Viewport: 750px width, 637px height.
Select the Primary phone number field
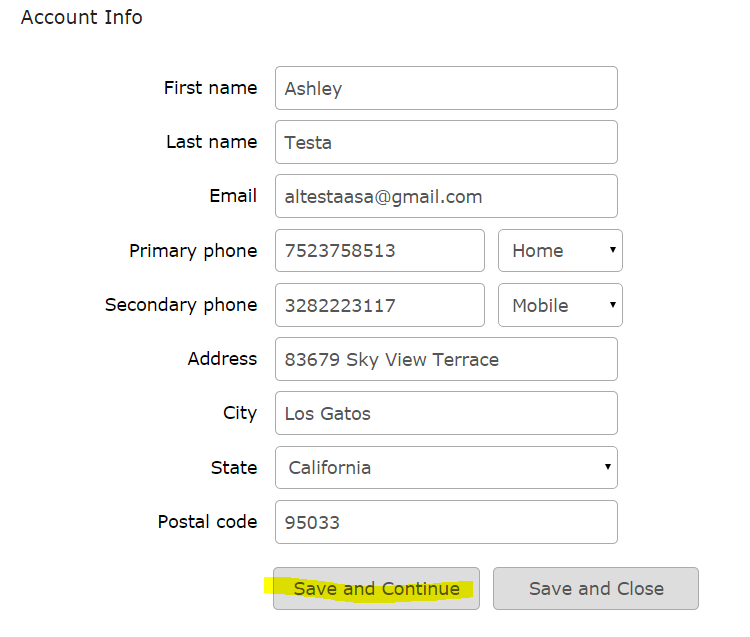point(379,250)
